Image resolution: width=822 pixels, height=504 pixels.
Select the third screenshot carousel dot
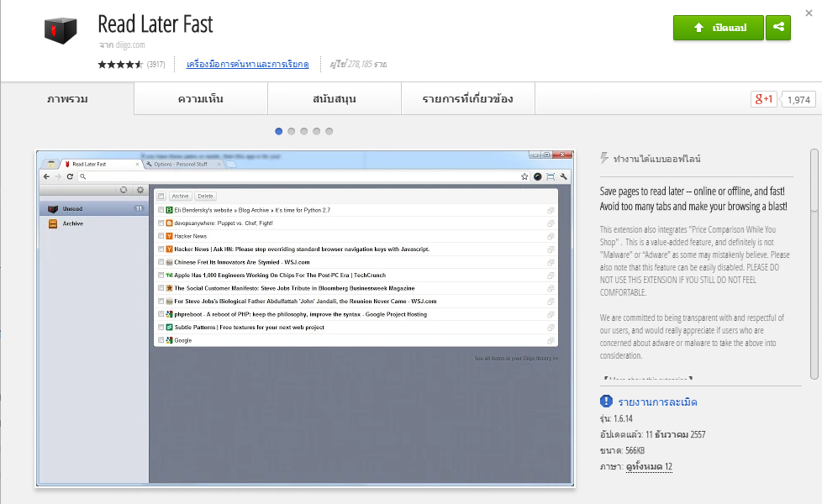coord(304,132)
